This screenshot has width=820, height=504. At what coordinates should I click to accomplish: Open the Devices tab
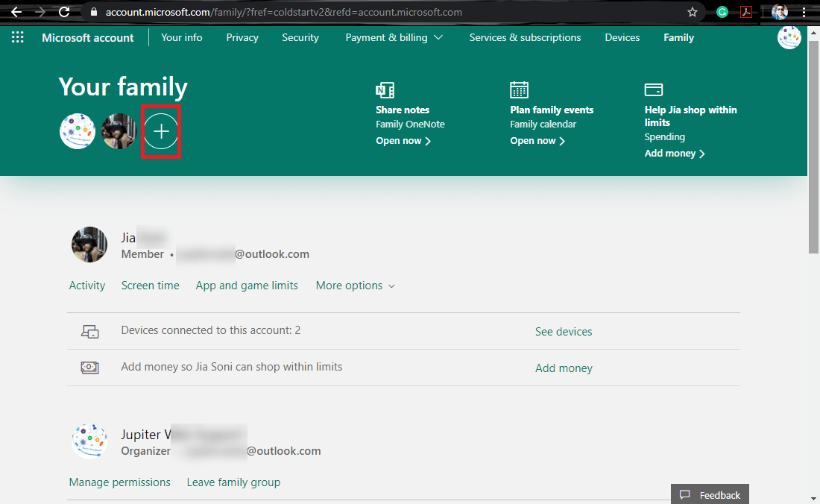coord(622,37)
